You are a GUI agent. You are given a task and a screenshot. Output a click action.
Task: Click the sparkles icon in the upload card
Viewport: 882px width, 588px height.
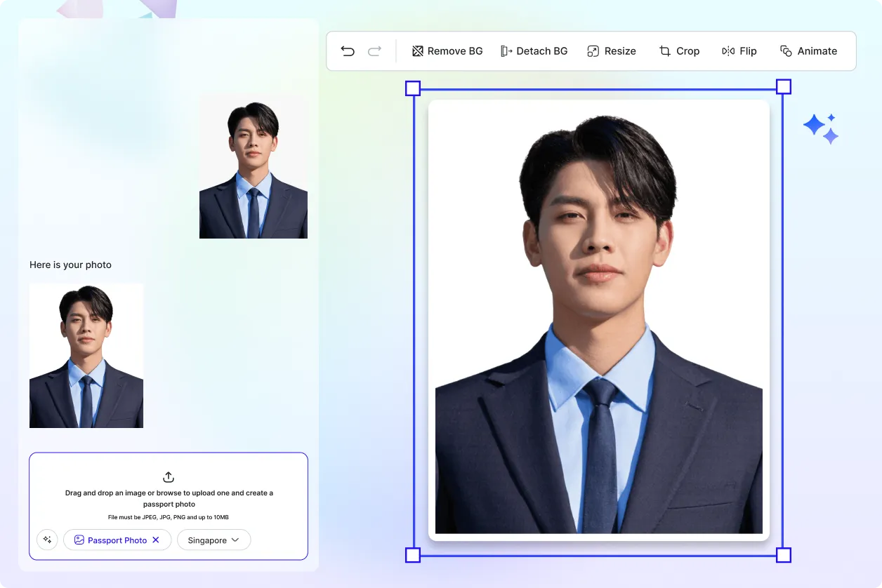pyautogui.click(x=46, y=540)
